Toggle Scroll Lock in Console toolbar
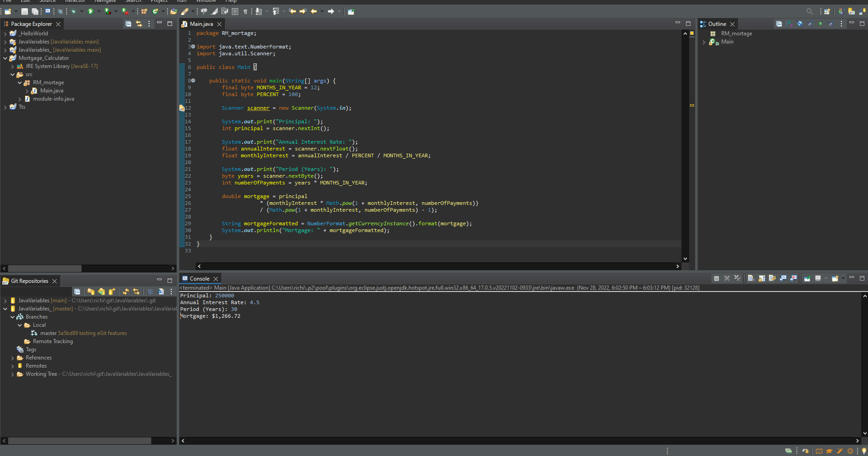 tap(762, 278)
